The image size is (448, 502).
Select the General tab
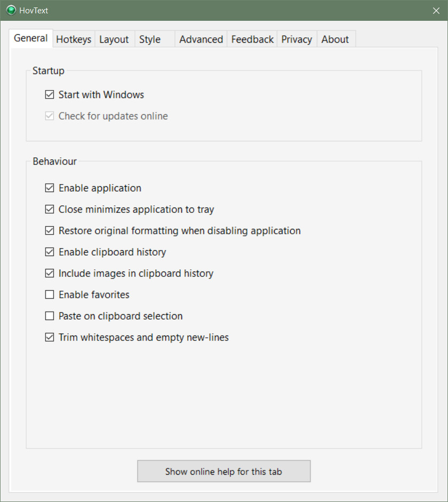pos(31,38)
